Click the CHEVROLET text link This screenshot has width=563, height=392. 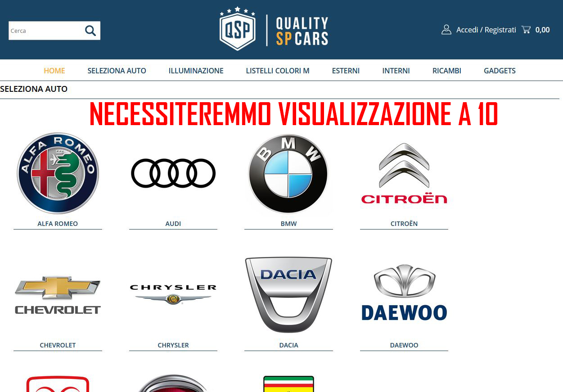pos(58,345)
